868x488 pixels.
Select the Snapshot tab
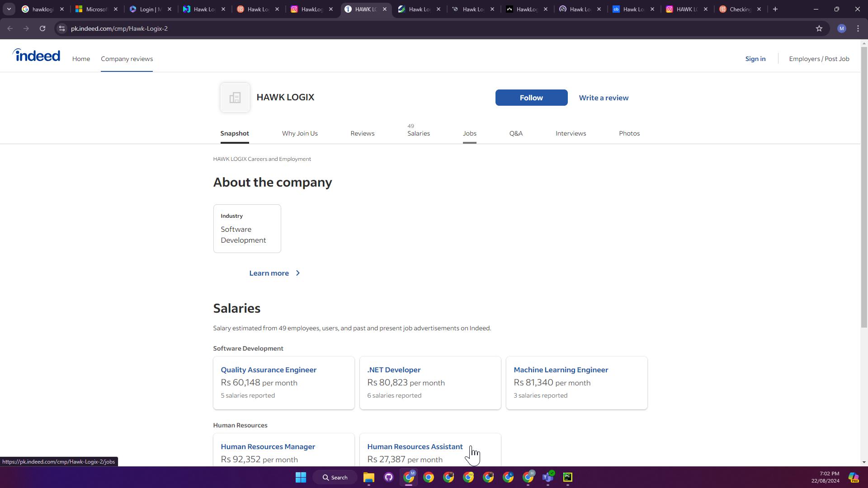[235, 133]
